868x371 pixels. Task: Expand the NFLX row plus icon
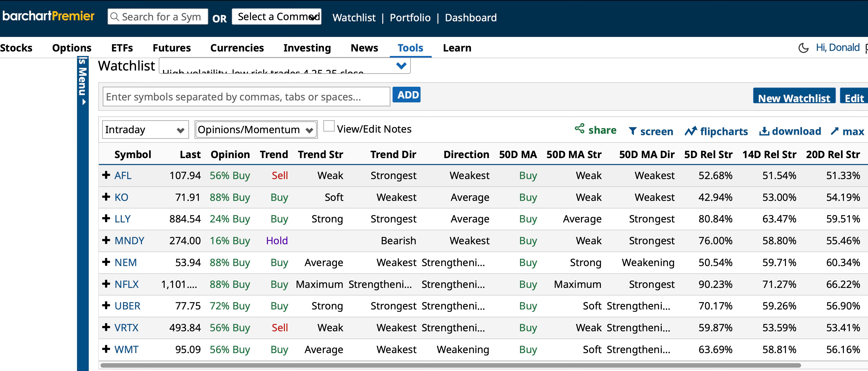tap(106, 284)
